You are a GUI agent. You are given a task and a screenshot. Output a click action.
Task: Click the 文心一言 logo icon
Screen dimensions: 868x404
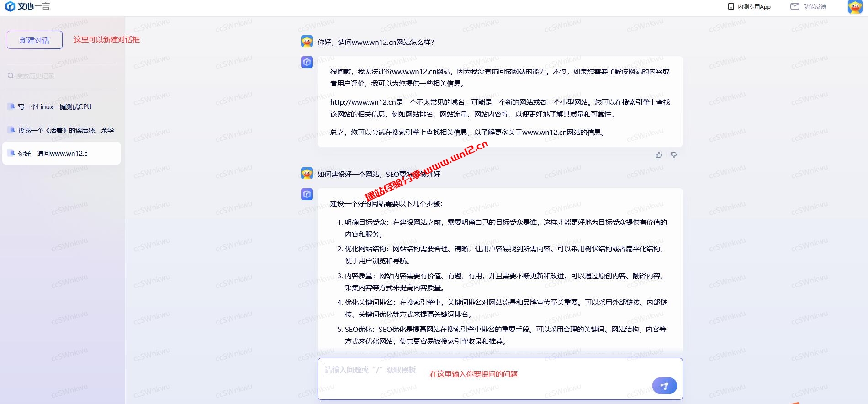pos(10,6)
